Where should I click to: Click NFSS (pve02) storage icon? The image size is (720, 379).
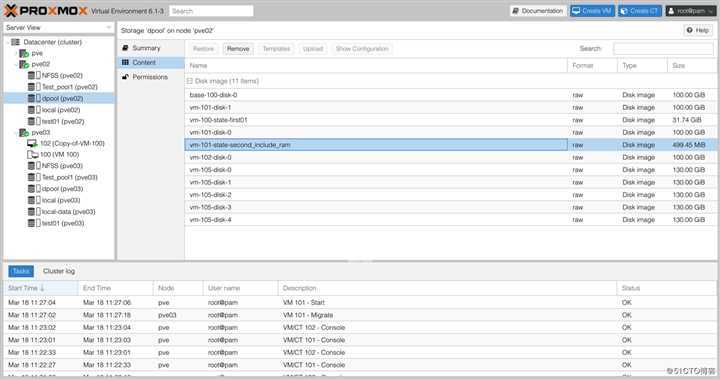point(34,75)
